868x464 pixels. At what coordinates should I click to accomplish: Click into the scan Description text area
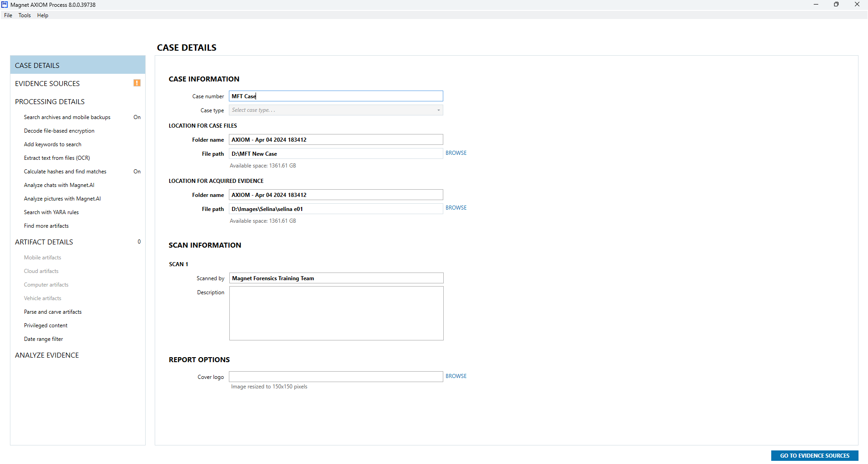click(336, 313)
